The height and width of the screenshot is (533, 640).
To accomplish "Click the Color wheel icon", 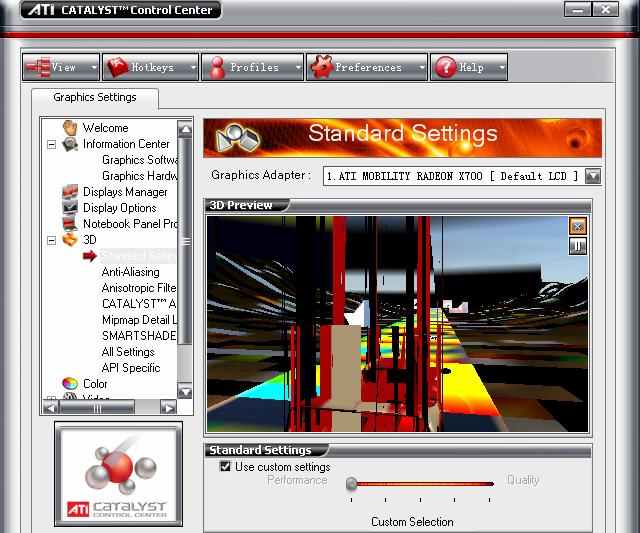I will [x=70, y=384].
